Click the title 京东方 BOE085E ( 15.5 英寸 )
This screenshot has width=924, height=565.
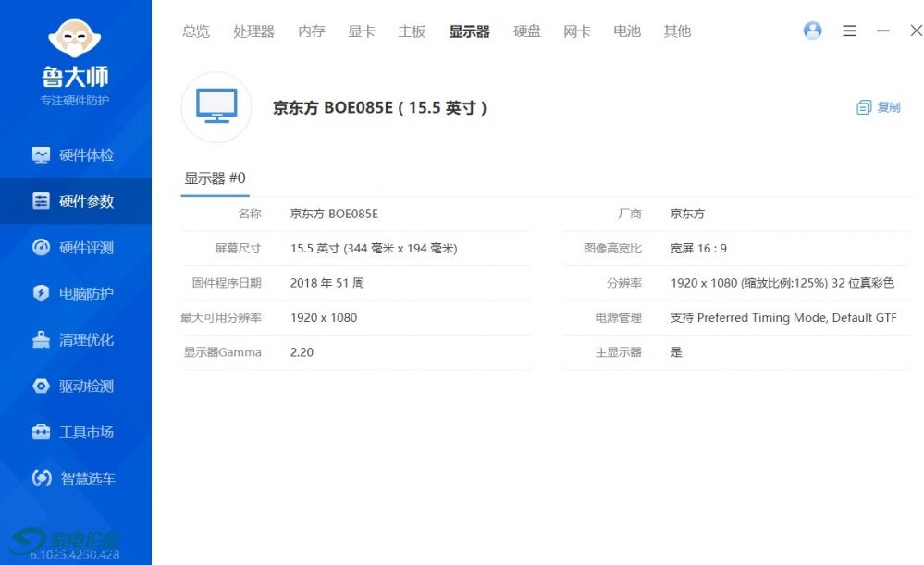379,108
